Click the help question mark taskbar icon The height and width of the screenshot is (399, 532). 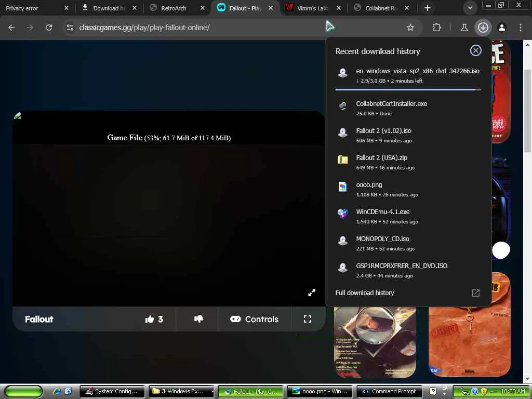coord(433,391)
